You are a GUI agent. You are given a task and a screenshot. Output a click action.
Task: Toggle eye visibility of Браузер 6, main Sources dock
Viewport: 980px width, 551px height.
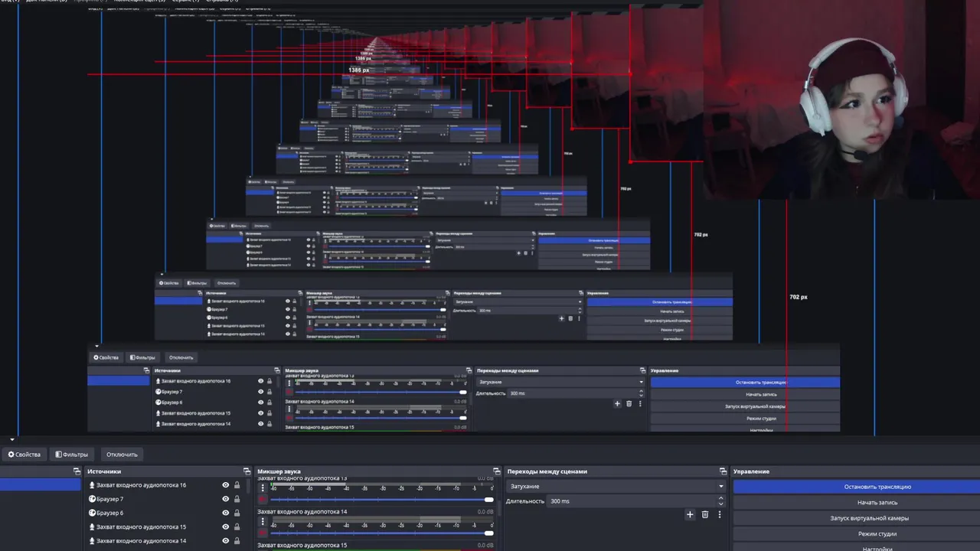[x=226, y=513]
